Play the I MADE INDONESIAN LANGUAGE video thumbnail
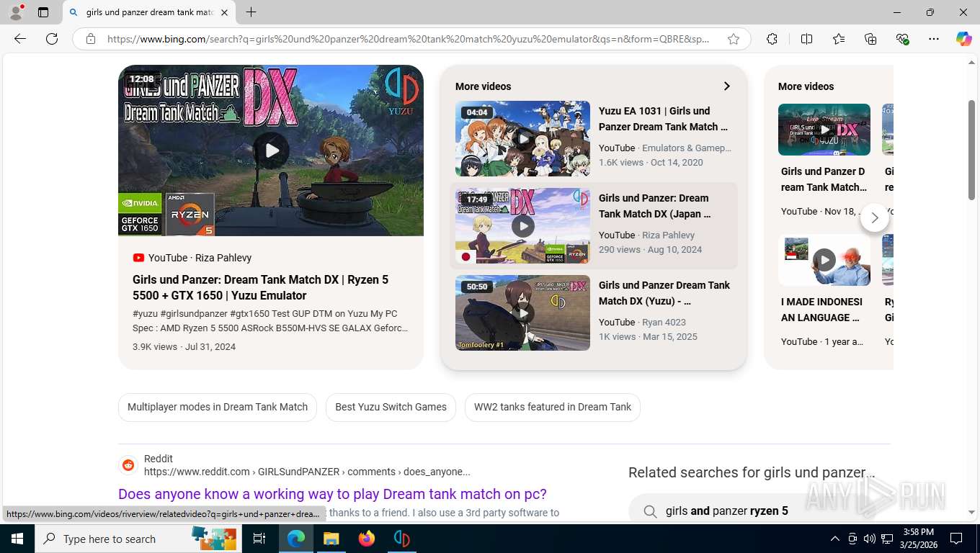Image resolution: width=980 pixels, height=553 pixels. (x=824, y=260)
